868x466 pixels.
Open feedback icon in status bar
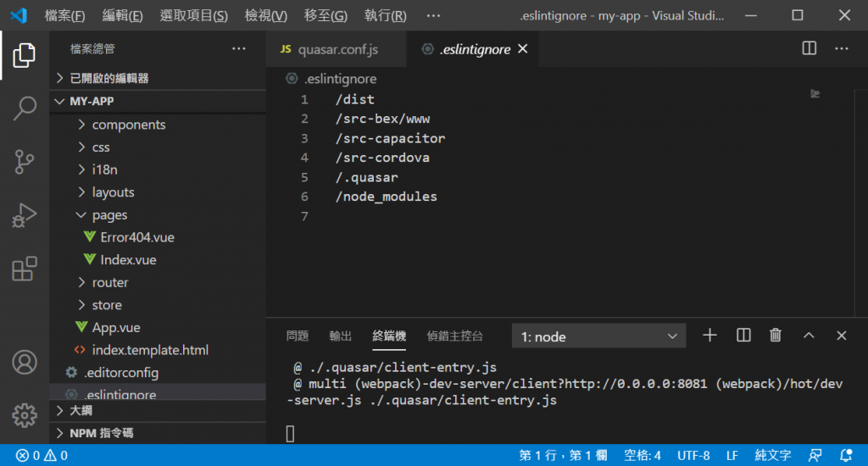815,456
